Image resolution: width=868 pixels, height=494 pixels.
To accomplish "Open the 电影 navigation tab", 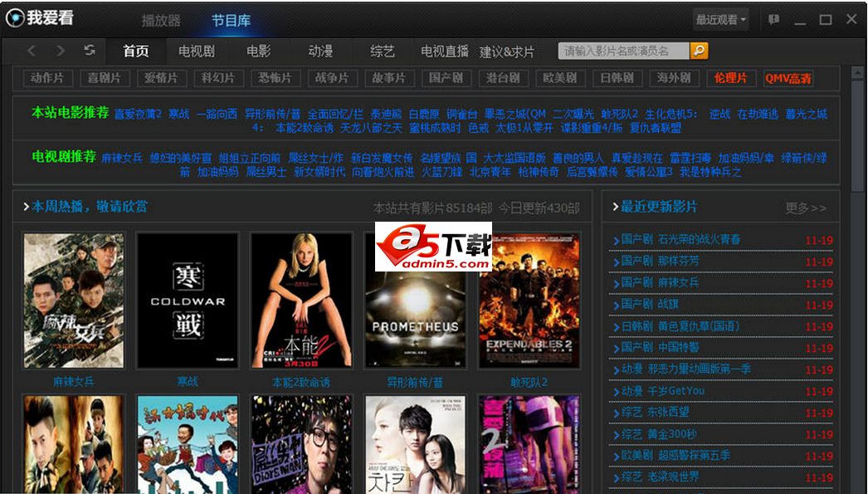I will point(259,51).
